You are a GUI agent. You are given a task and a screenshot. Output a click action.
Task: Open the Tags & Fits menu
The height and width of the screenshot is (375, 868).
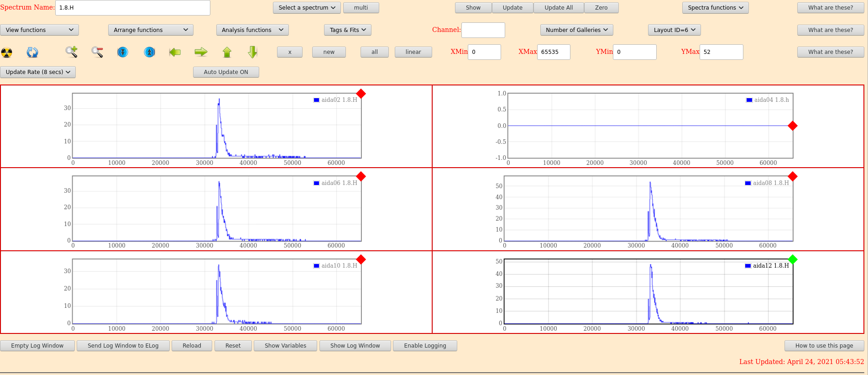click(x=348, y=30)
